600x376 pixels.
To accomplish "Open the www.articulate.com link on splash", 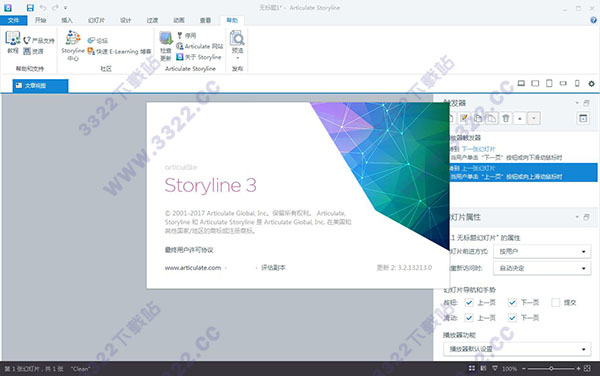I will tap(193, 268).
